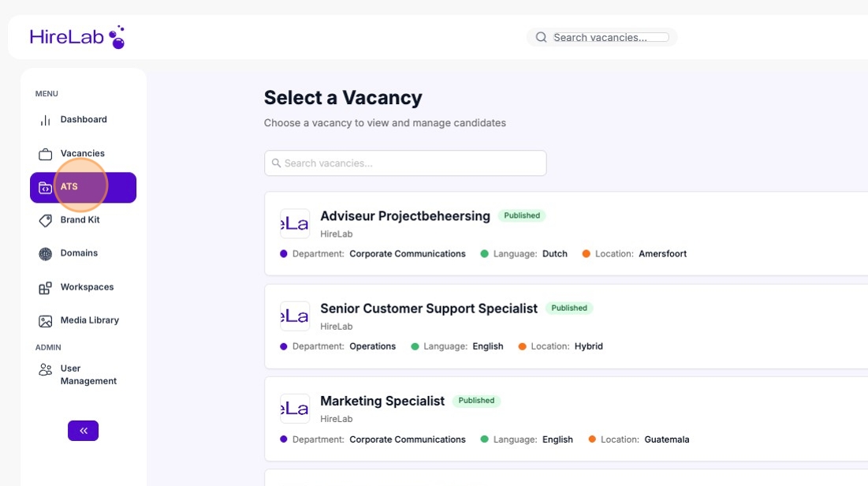Switch to the Vacancies menu entry
The height and width of the screenshot is (486, 868).
(83, 153)
